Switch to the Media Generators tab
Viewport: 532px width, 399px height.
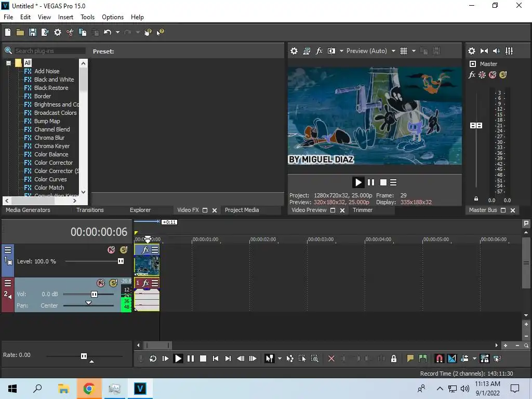click(28, 210)
